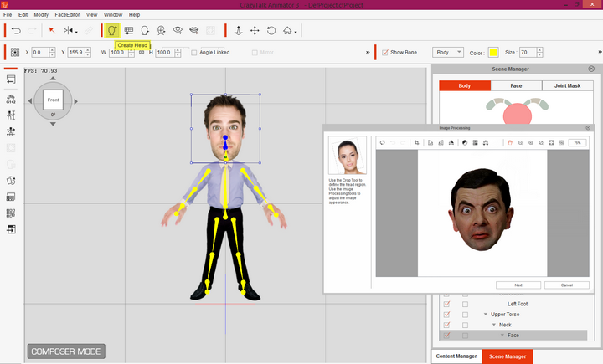Close the Scene Manager panel
This screenshot has width=603, height=364.
click(591, 69)
